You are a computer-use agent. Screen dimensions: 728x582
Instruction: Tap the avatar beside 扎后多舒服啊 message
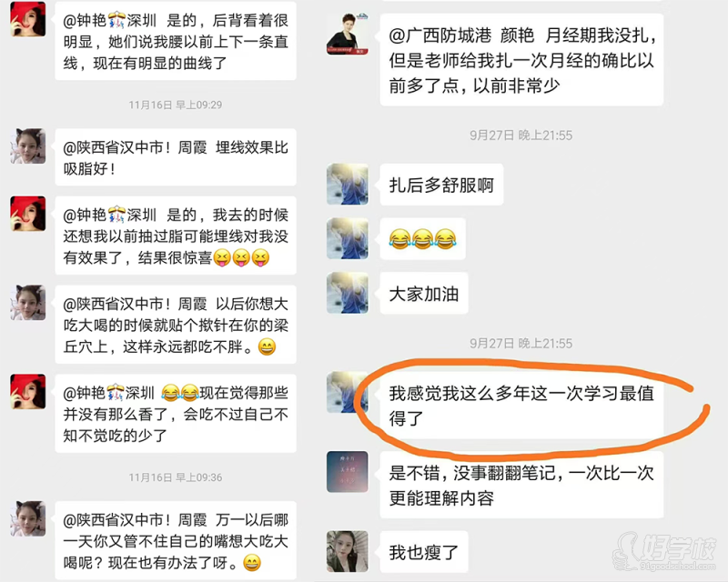[348, 185]
